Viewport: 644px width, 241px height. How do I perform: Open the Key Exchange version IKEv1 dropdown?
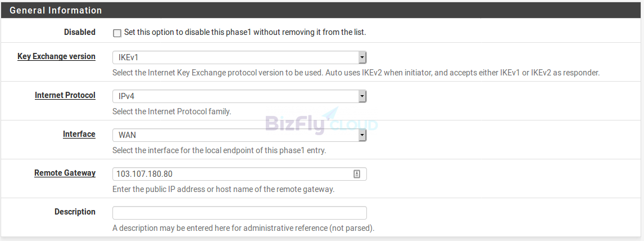coord(239,57)
